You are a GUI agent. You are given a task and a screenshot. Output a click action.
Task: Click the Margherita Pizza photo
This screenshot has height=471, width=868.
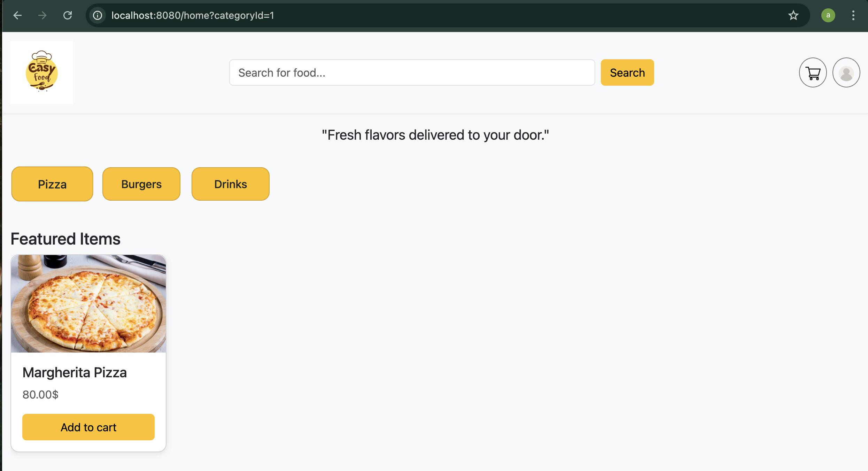coord(88,303)
